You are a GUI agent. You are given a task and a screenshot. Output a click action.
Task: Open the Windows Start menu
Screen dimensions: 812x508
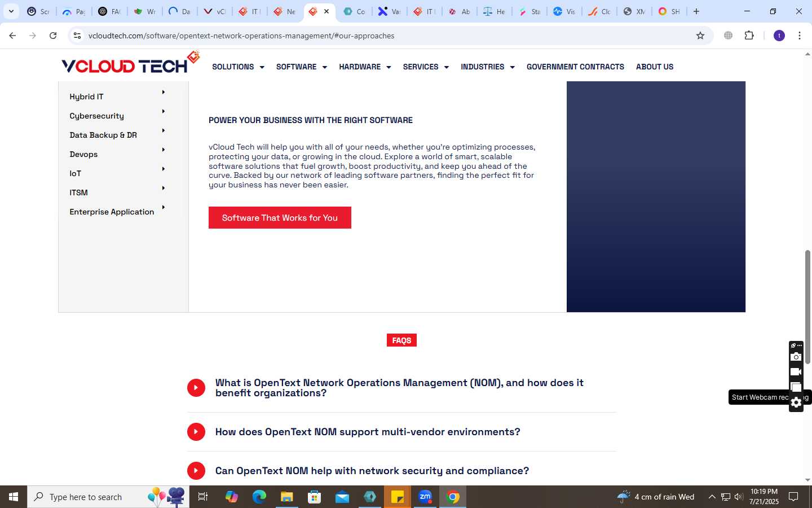pos(14,497)
